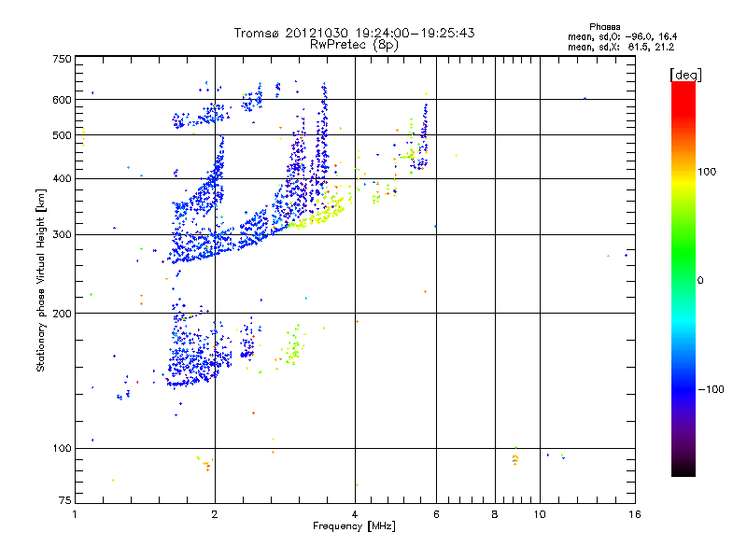747x560 pixels.
Task: Select the 'RwPretec (8p)' subtitle
Action: pyautogui.click(x=354, y=45)
